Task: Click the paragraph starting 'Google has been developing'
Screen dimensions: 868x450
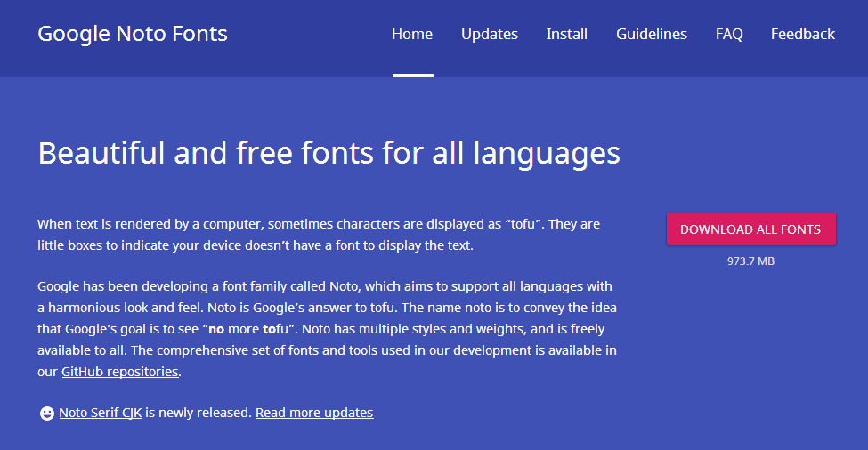Action: (327, 329)
